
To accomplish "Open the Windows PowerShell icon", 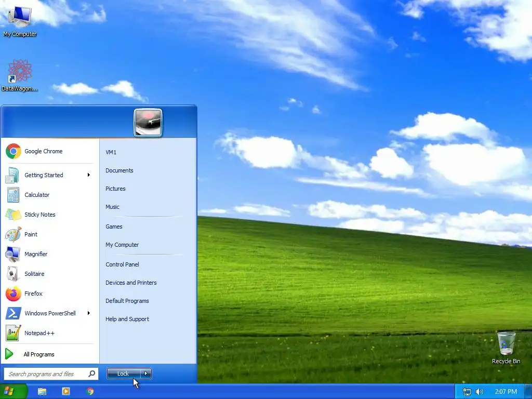I will [13, 313].
